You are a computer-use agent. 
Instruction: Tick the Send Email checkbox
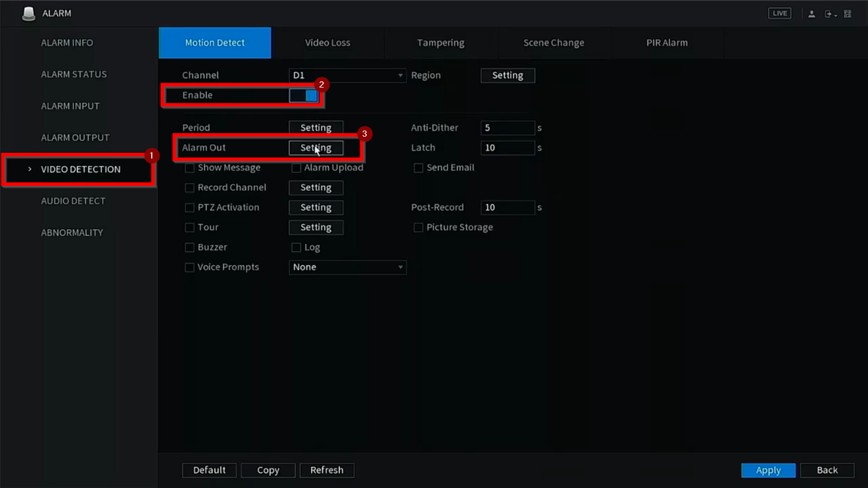pos(418,168)
